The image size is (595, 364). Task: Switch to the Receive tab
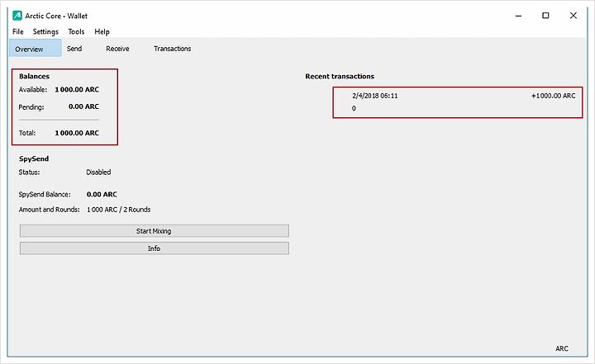point(117,49)
